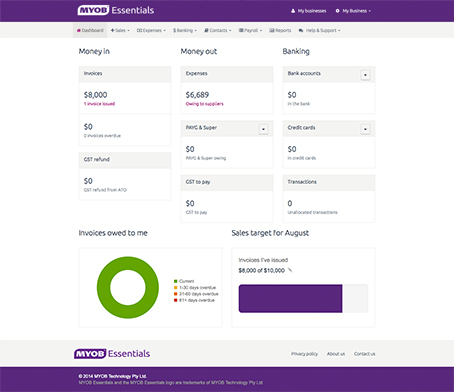The height and width of the screenshot is (392, 454).
Task: Click 'GST refund from ATO' text
Action: tap(105, 190)
